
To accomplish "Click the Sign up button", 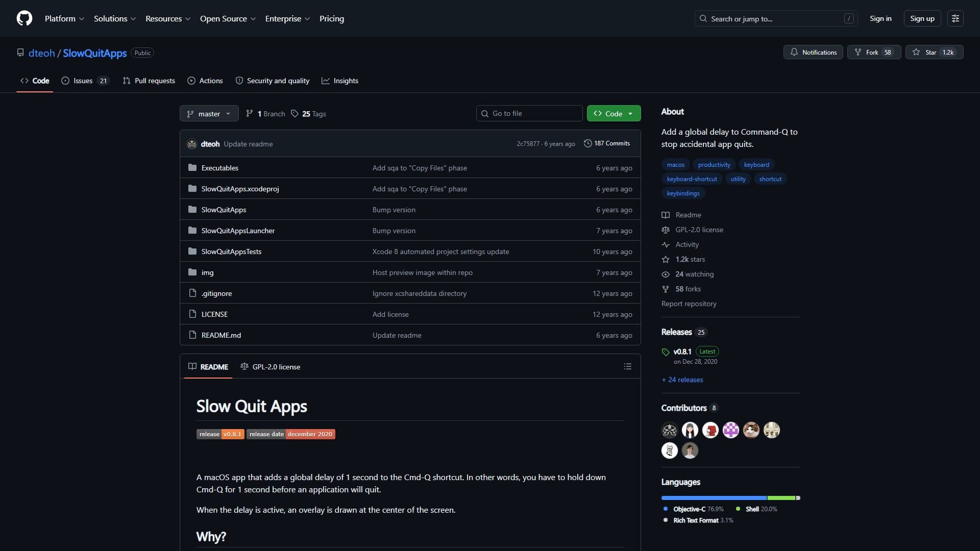I will 922,18.
